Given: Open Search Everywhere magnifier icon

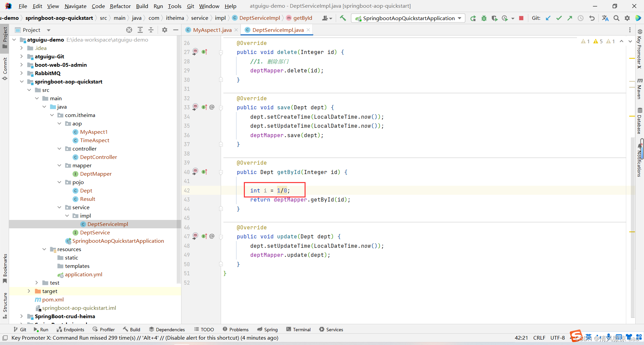Looking at the screenshot, I should [616, 18].
